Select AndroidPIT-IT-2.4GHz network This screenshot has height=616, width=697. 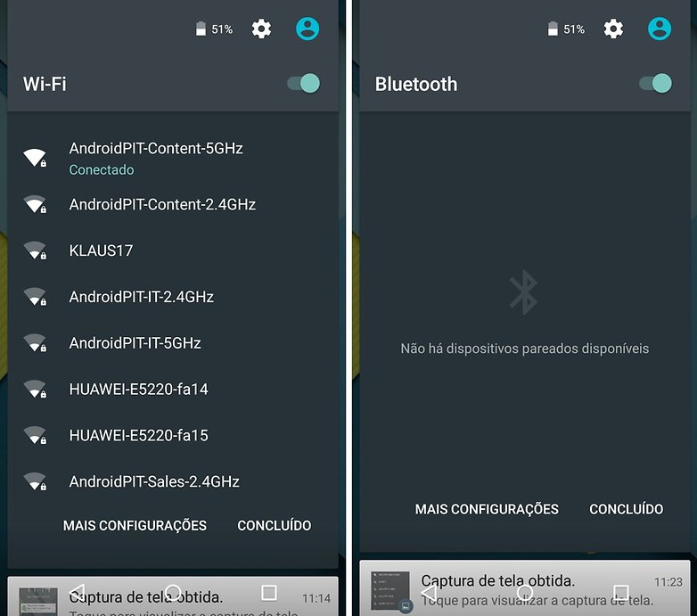173,297
